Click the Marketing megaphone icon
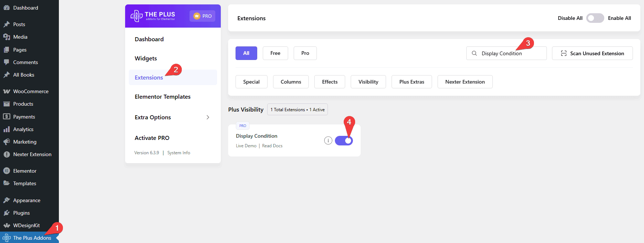Image resolution: width=644 pixels, height=243 pixels. (x=7, y=142)
